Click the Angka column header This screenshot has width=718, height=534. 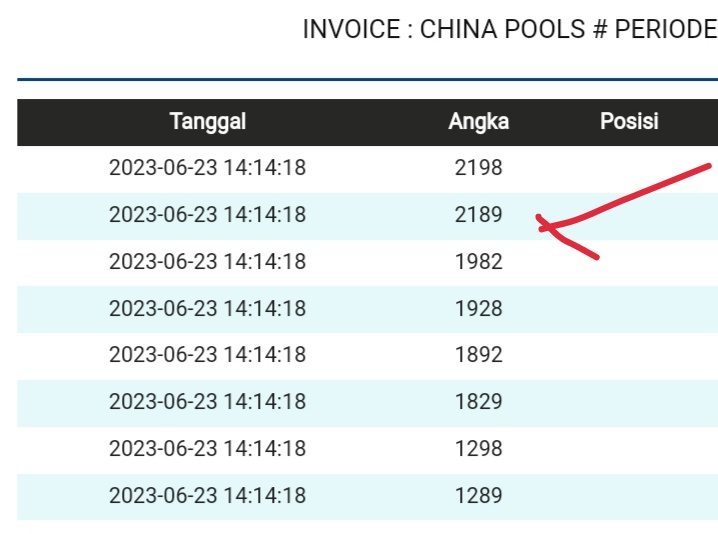pyautogui.click(x=478, y=122)
